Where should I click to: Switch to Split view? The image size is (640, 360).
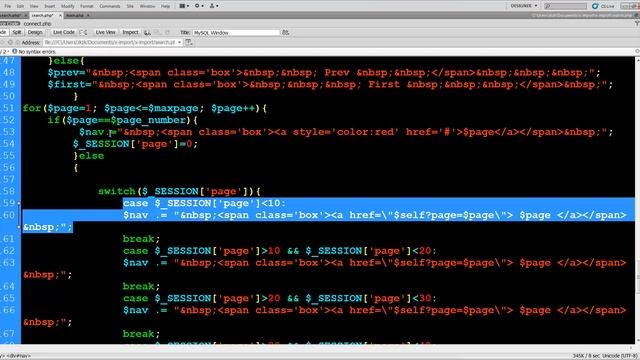(x=17, y=32)
